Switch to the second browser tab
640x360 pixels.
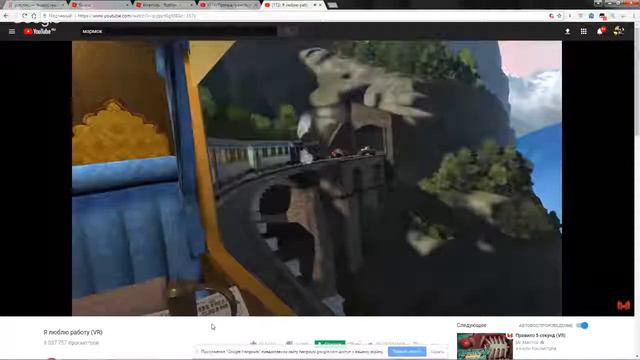click(100, 5)
